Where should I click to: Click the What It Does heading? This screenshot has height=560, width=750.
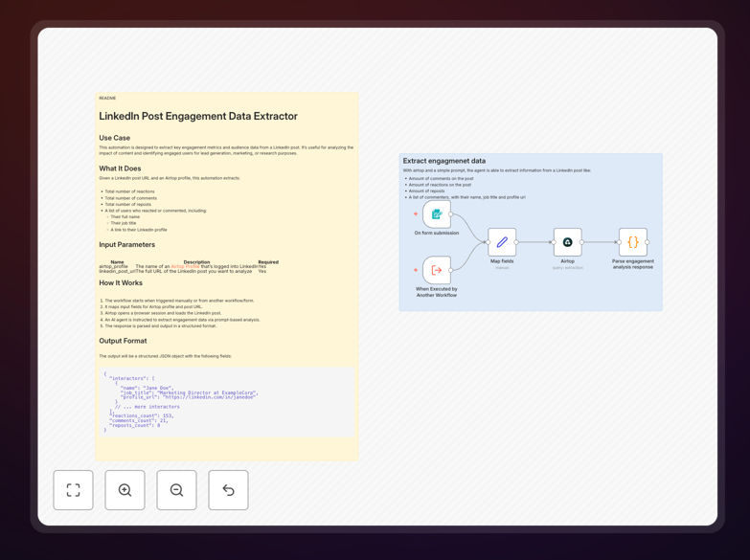(x=120, y=168)
